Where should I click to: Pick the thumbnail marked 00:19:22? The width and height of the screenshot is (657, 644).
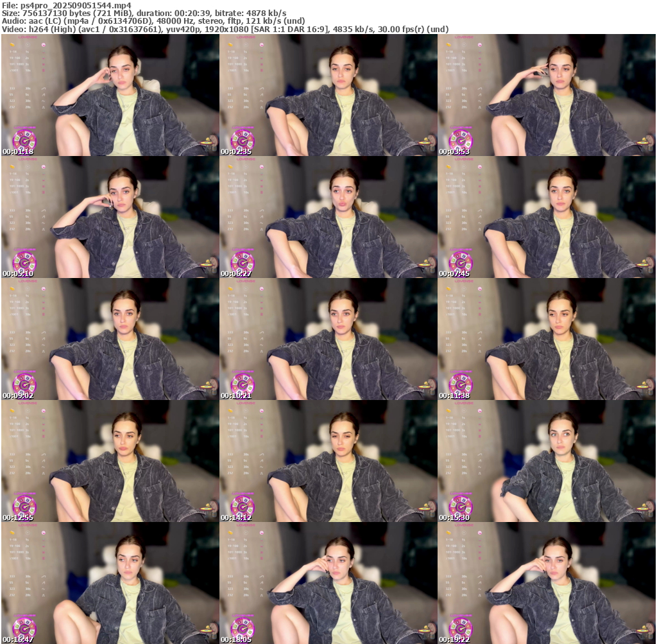pyautogui.click(x=547, y=583)
